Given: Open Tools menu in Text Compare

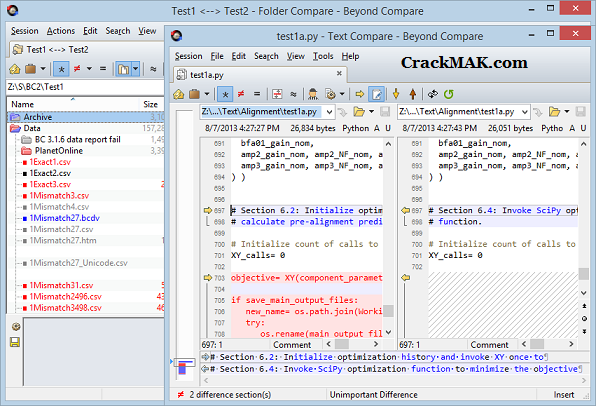Looking at the screenshot, I should click(323, 56).
